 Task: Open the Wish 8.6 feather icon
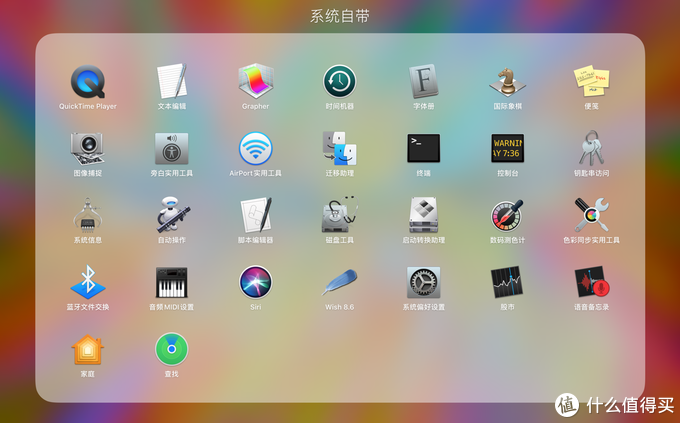coord(340,282)
